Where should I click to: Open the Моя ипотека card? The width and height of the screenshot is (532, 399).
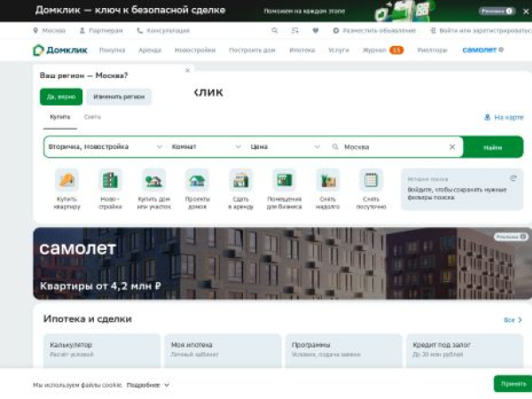[x=223, y=350]
